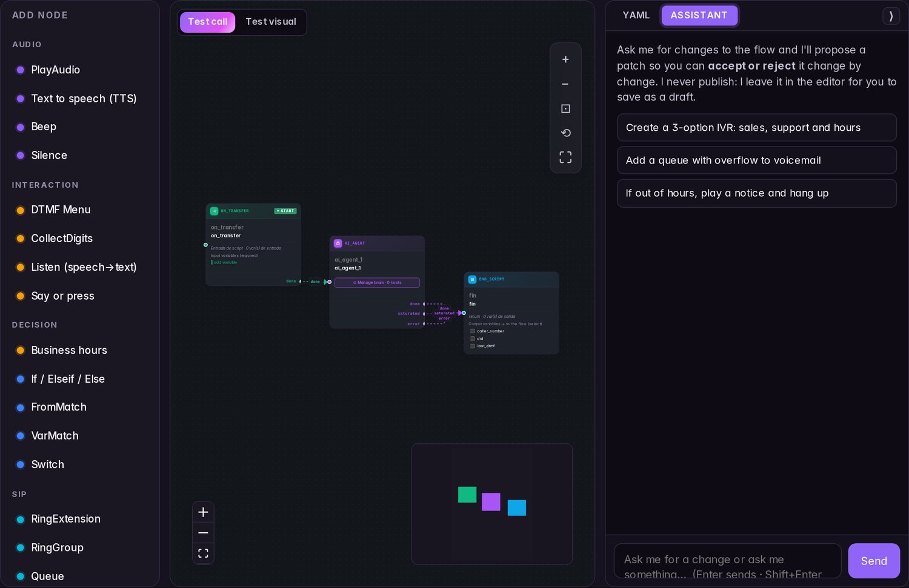Switch to the ASSISTANT tab

tap(699, 15)
